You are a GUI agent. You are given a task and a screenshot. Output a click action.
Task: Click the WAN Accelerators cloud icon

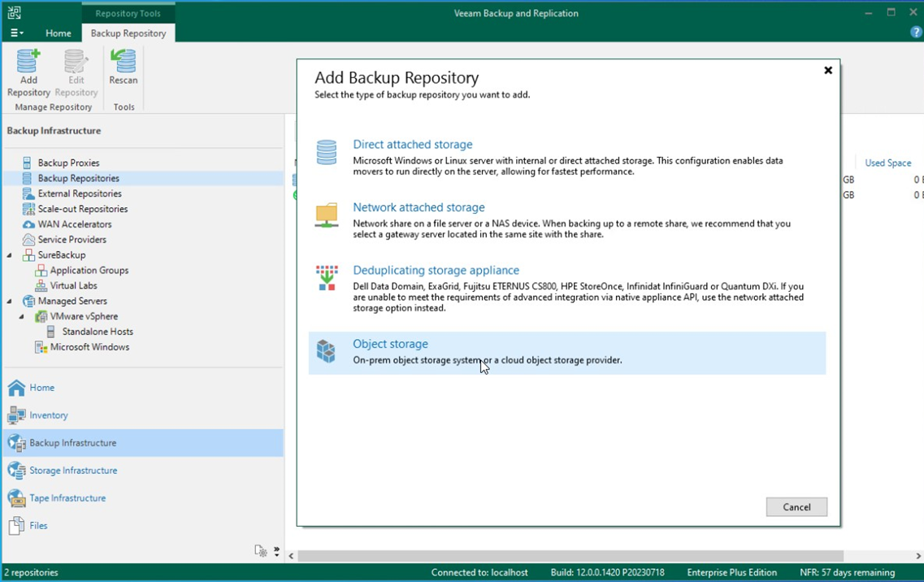pyautogui.click(x=28, y=224)
